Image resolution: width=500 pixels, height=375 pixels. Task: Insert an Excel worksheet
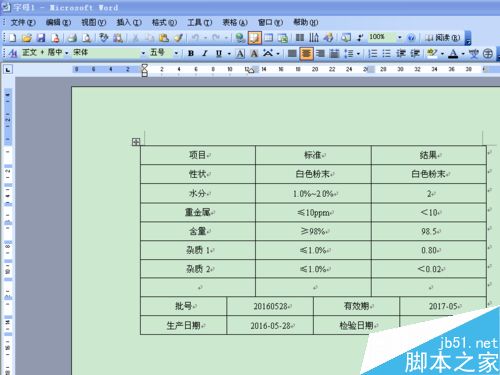coord(283,38)
